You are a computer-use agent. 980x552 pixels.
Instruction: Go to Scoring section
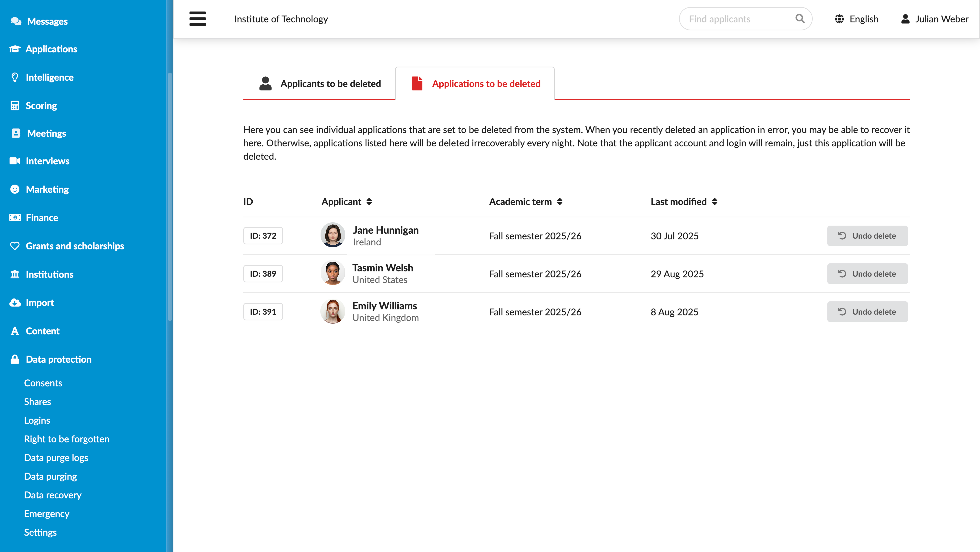(34, 105)
